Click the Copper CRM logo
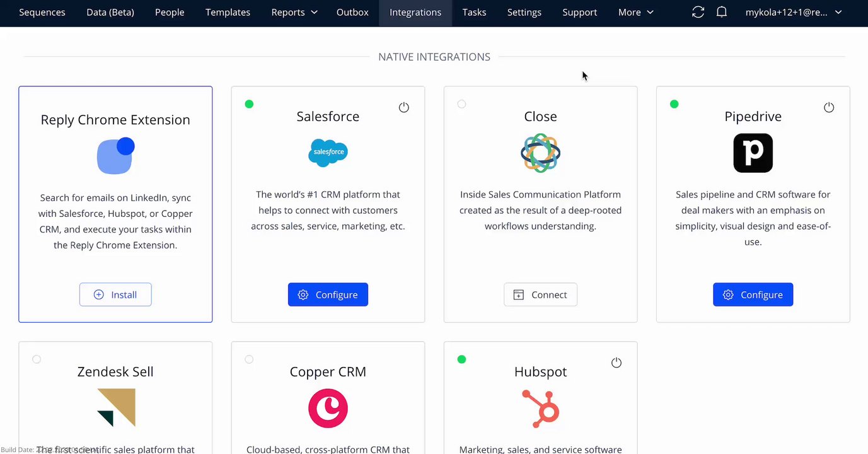868x454 pixels. (x=328, y=408)
